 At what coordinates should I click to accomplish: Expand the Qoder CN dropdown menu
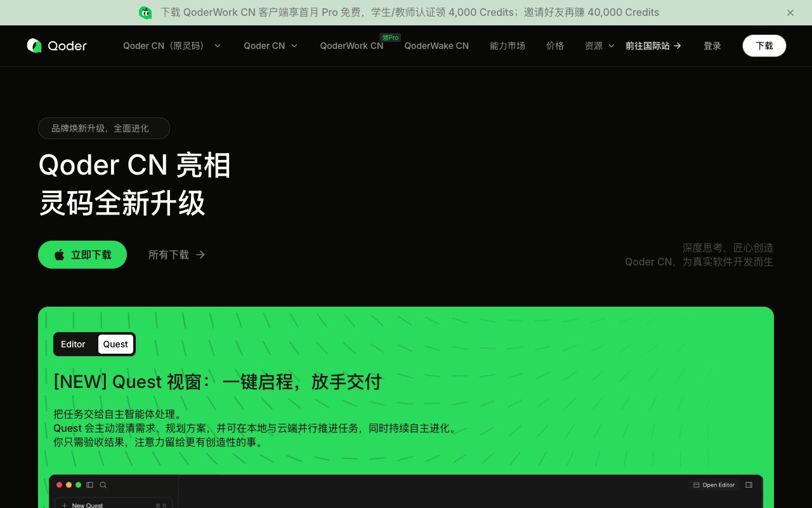click(271, 46)
